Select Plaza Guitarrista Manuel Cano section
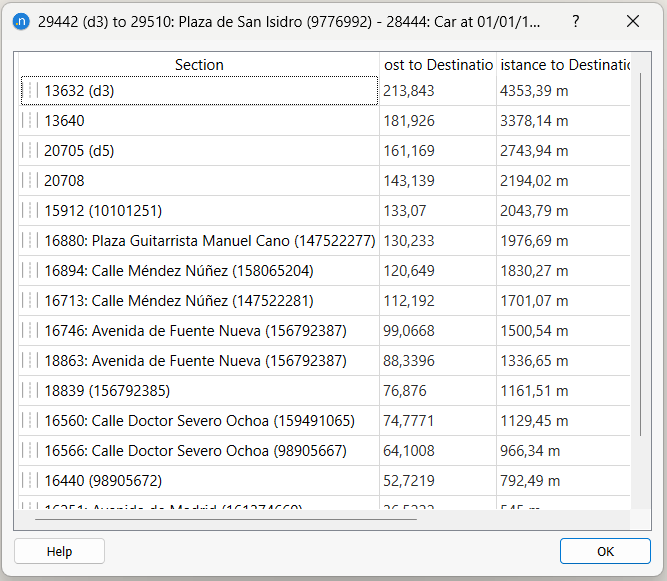The height and width of the screenshot is (581, 667). [209, 241]
